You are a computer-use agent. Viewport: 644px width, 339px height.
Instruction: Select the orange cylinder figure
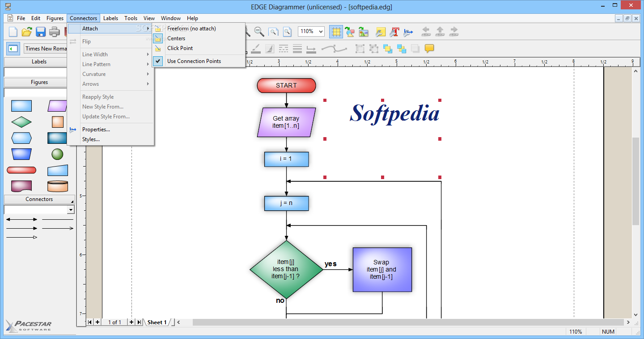click(x=57, y=186)
